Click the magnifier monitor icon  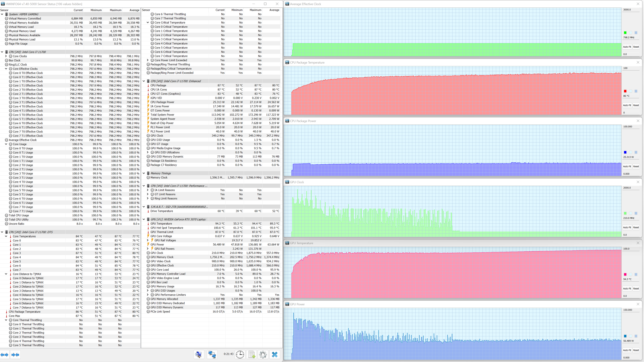click(199, 354)
